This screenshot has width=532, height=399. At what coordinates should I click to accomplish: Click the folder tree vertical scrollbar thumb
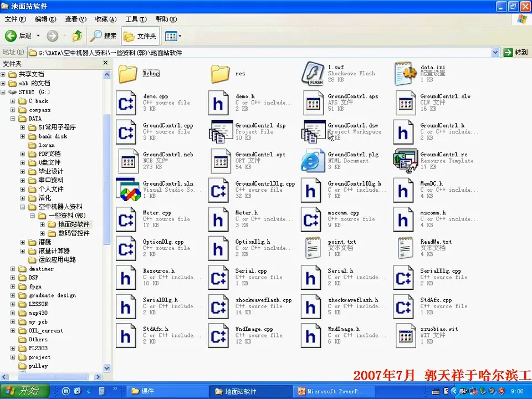pos(107,179)
